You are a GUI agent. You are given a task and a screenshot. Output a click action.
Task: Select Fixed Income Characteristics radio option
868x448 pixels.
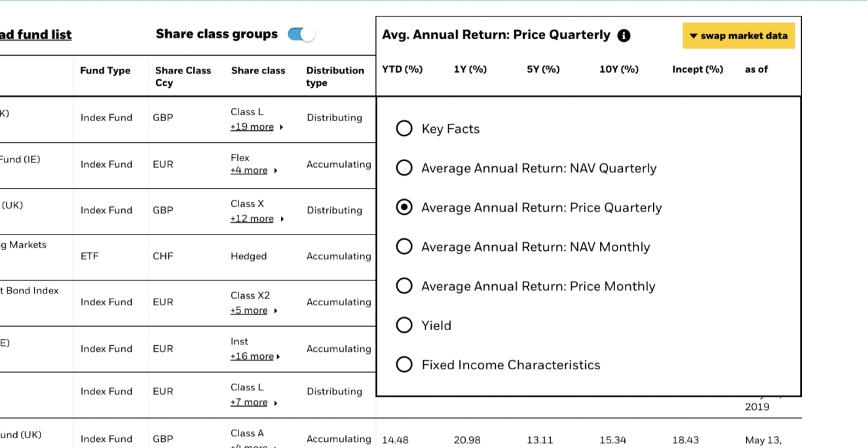pyautogui.click(x=404, y=365)
